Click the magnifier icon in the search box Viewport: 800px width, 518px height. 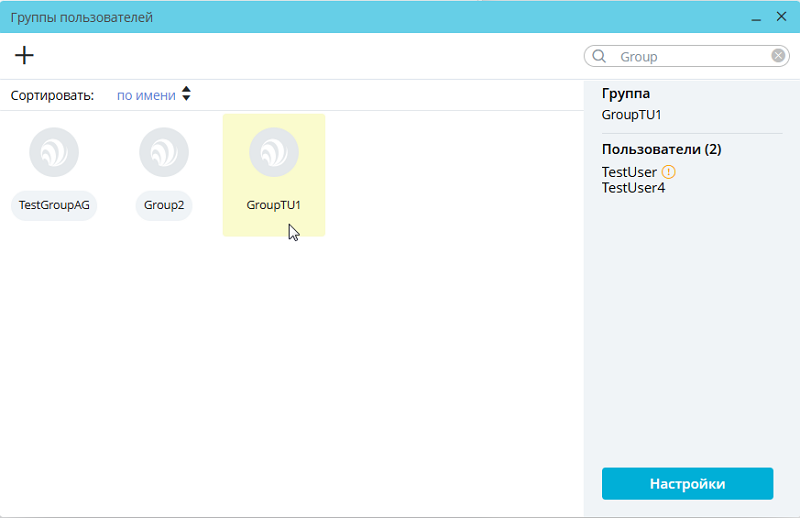coord(600,57)
